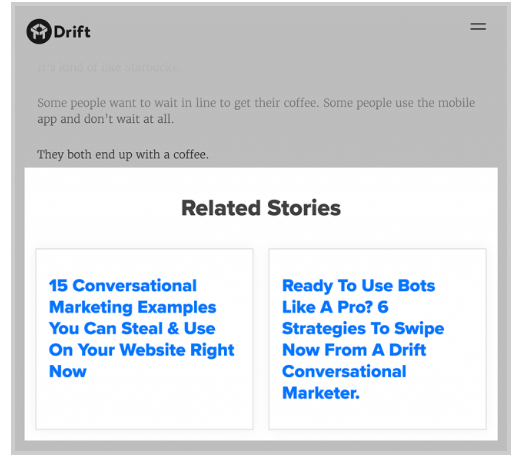
Task: Click 'Now' on the last line of the first story title
Action: coord(68,371)
